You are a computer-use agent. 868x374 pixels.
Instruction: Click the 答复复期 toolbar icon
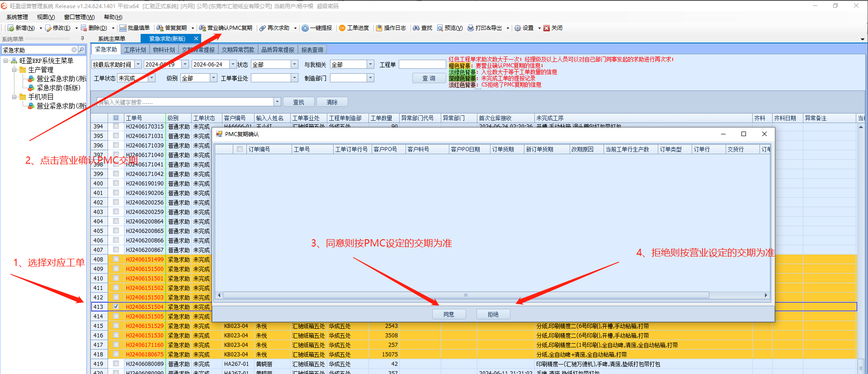(160, 28)
